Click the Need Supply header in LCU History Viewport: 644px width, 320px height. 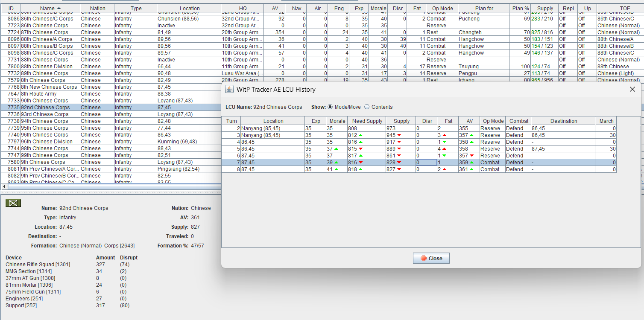[x=367, y=121]
